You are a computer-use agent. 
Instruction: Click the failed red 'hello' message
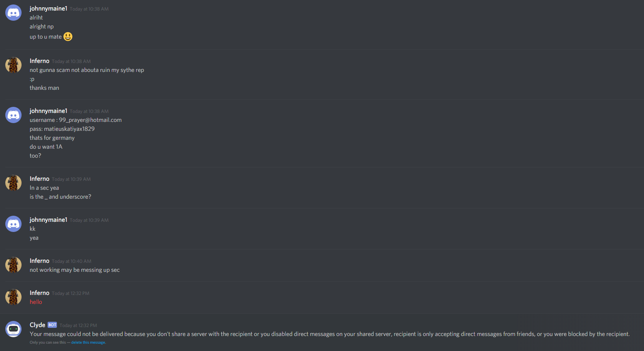[x=36, y=302]
